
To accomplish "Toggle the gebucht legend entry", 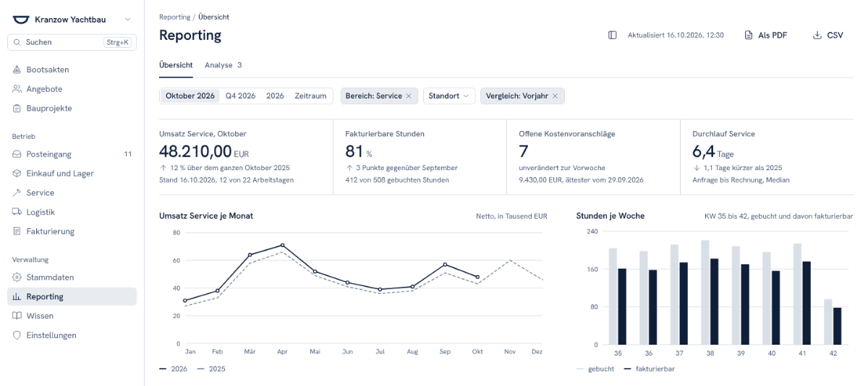I will (595, 369).
